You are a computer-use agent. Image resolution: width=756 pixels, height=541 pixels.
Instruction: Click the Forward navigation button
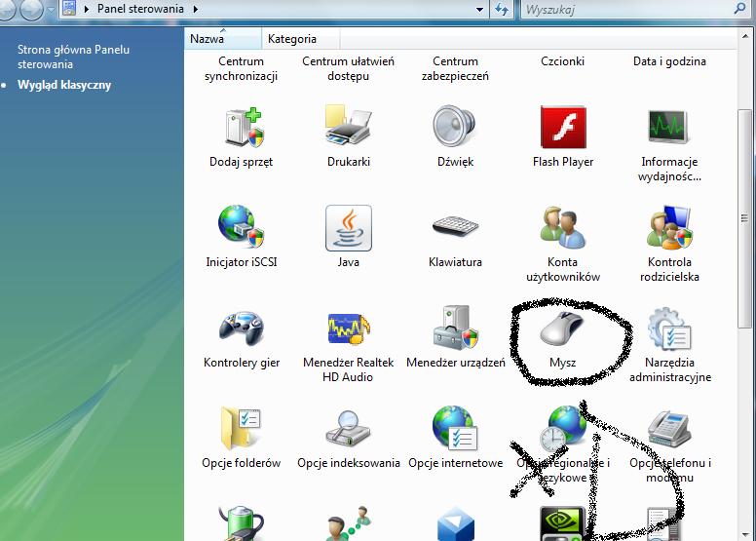(32, 9)
